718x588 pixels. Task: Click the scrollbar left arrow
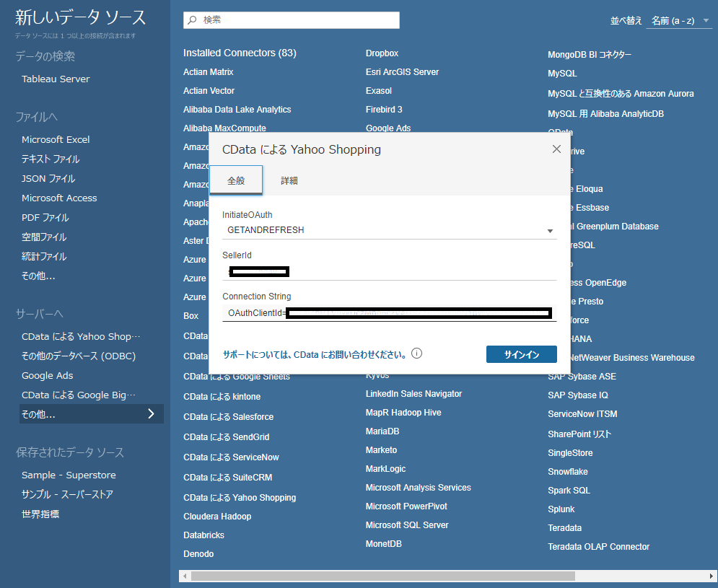tap(185, 576)
